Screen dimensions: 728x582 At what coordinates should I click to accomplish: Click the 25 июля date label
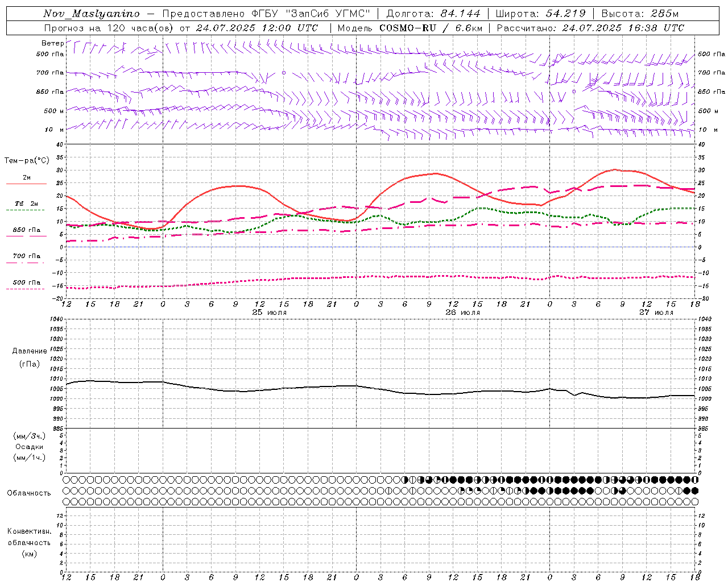pos(270,313)
